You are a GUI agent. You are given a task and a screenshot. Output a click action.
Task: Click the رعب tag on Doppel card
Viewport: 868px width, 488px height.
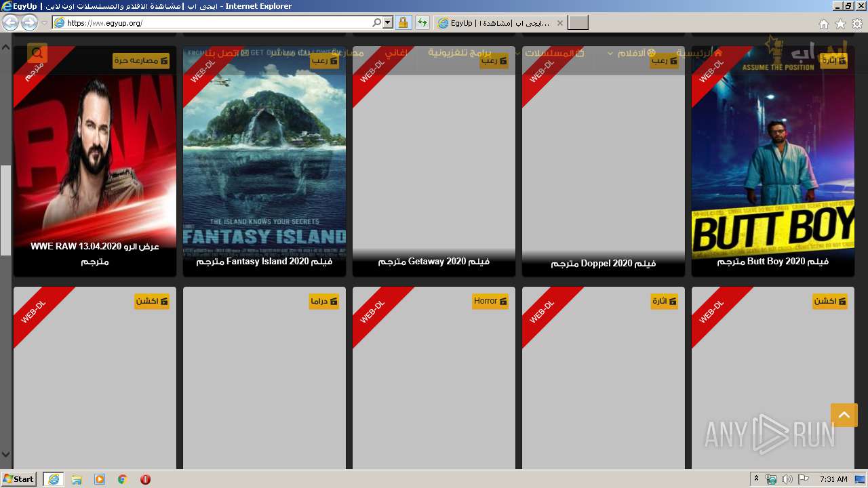pos(663,60)
